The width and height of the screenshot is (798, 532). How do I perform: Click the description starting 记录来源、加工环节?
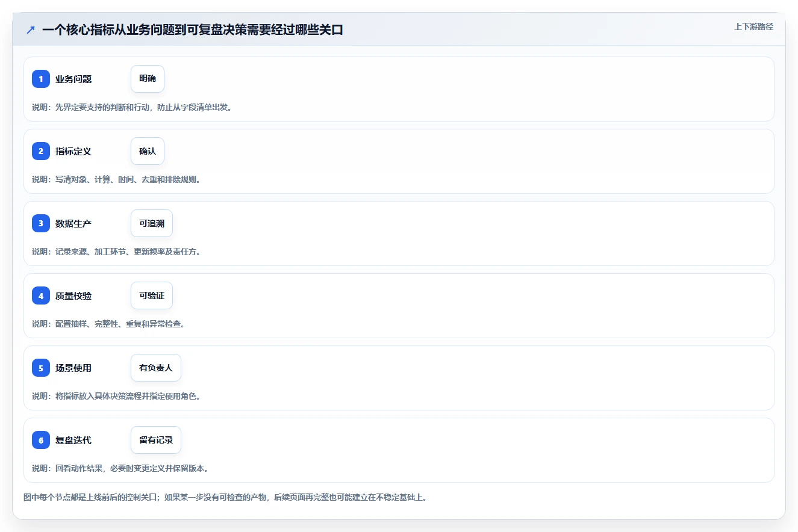(116, 252)
